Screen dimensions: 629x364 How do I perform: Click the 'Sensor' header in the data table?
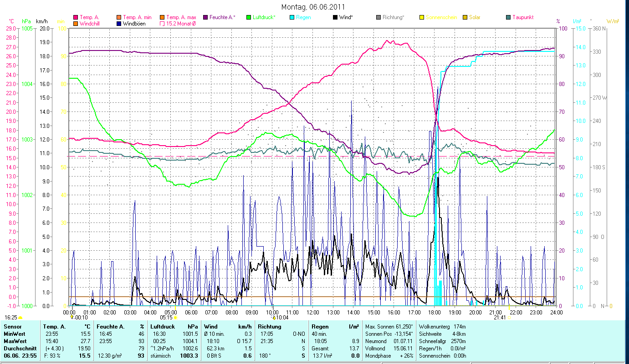12,327
